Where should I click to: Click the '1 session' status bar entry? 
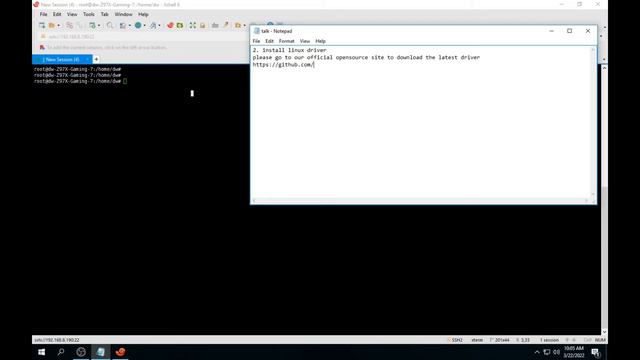coord(549,340)
